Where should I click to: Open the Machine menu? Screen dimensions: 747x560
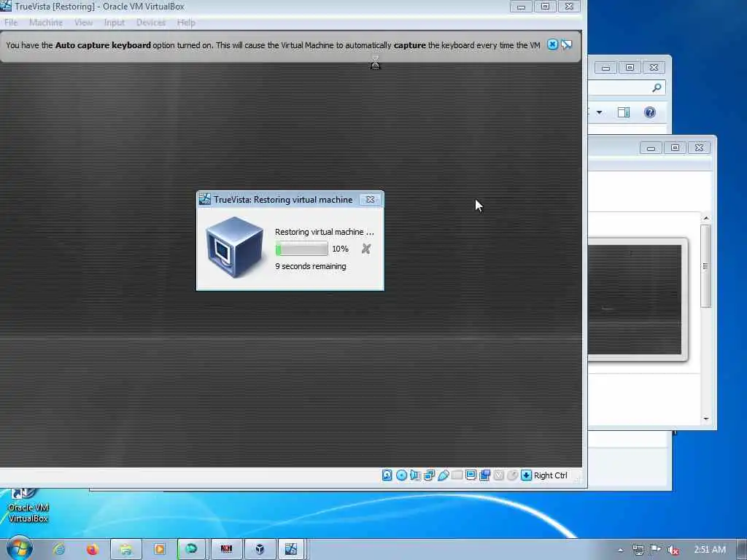click(x=46, y=23)
